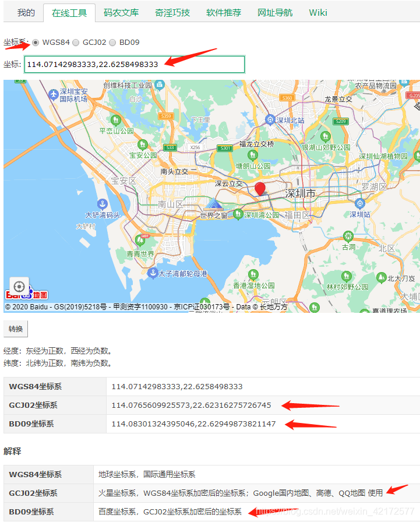Image resolution: width=420 pixels, height=522 pixels.
Task: Click the 林村郊野公园 park icon
Action: coord(347,276)
